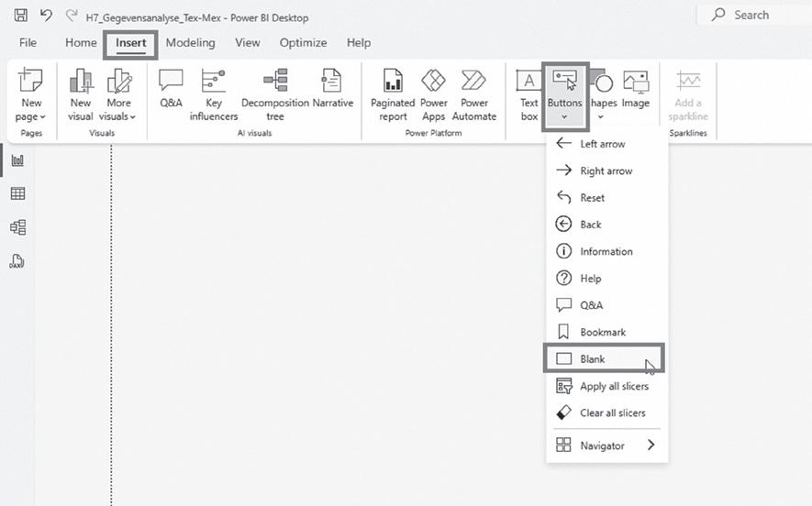The image size is (812, 506).
Task: Insert a Q&A visual from ribbon
Action: pyautogui.click(x=171, y=89)
